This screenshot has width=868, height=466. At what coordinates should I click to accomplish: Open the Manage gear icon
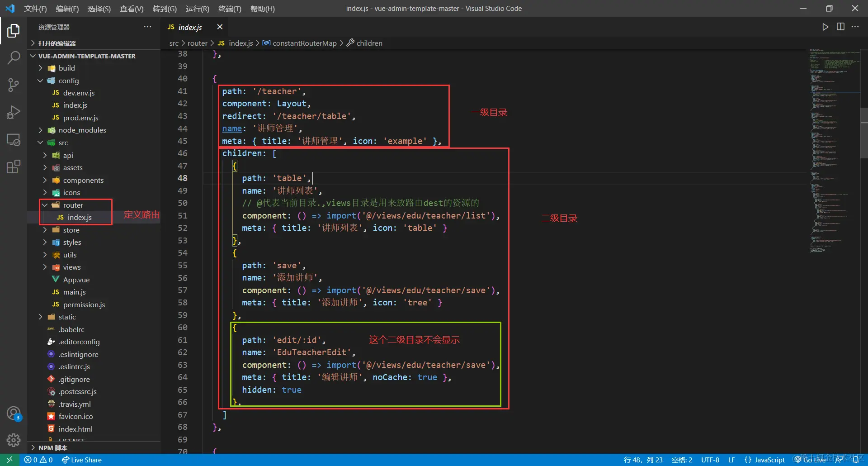coord(14,440)
